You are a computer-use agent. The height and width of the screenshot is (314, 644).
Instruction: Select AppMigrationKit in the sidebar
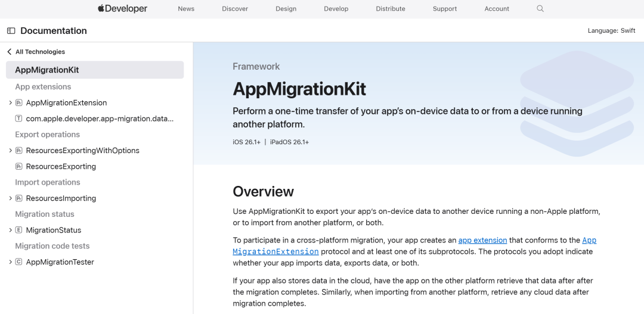[47, 70]
